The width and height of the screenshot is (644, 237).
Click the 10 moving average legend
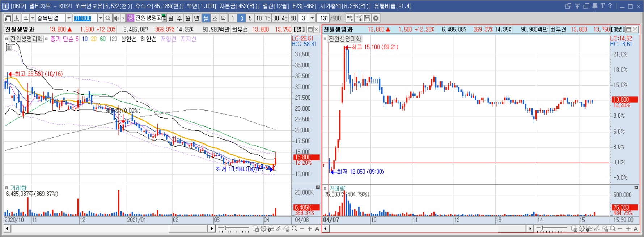[x=85, y=39]
